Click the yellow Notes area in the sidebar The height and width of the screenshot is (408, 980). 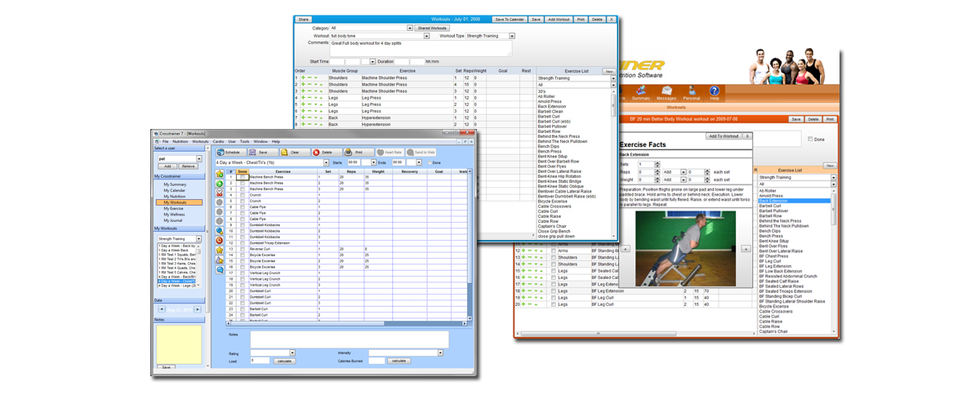[179, 344]
